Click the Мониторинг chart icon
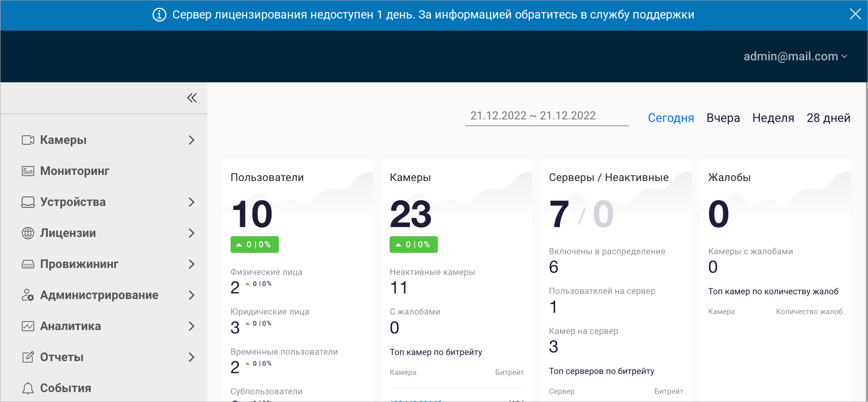 (28, 171)
